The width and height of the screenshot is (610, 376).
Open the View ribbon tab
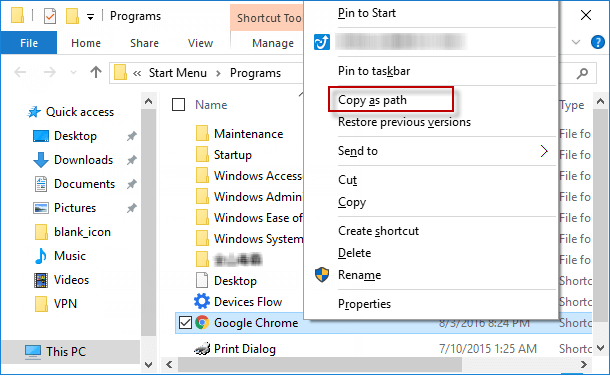click(200, 43)
